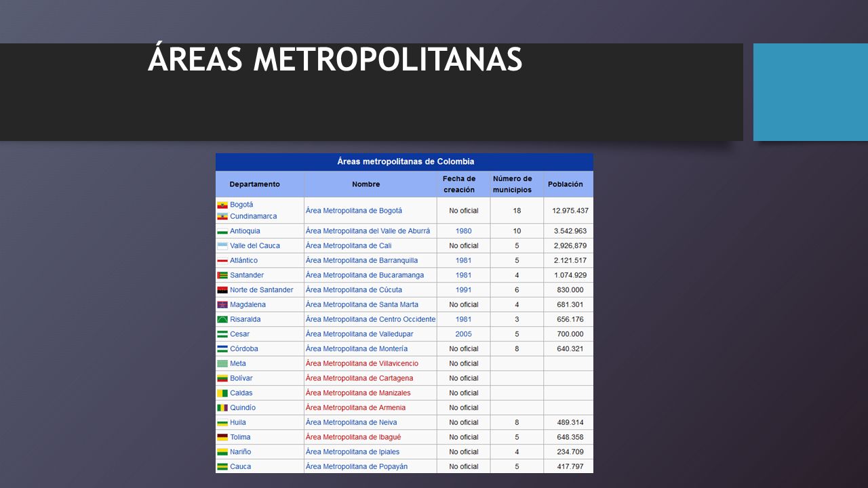
Task: Open the Antioquia department link
Action: (245, 231)
